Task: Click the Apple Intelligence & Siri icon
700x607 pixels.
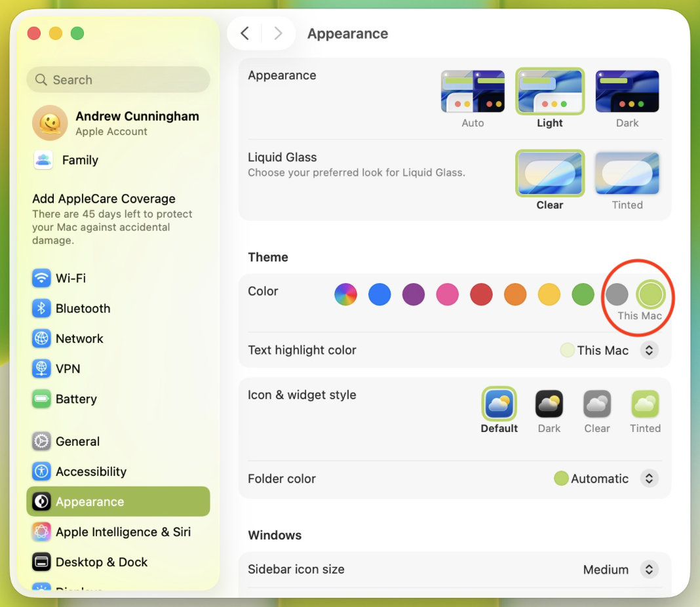Action: tap(41, 532)
